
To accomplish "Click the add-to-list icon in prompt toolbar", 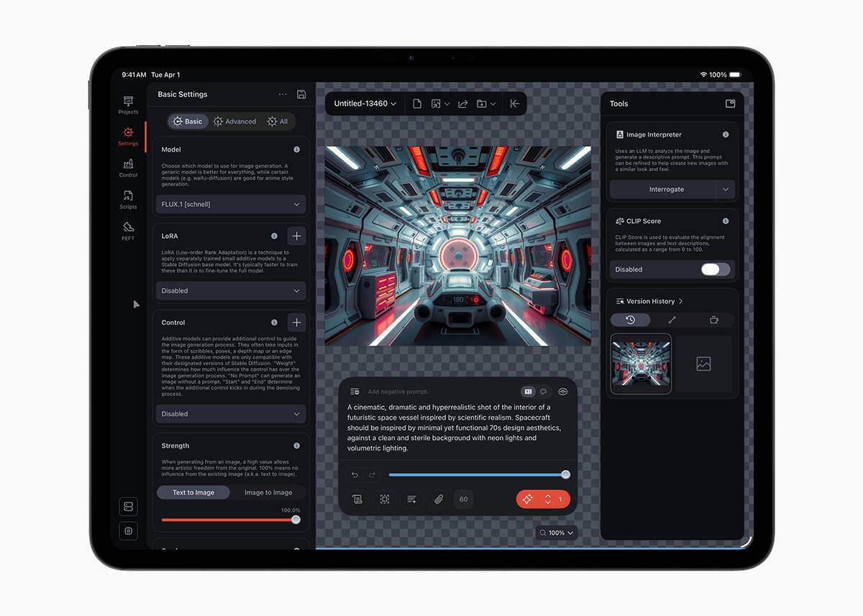I will pyautogui.click(x=411, y=499).
